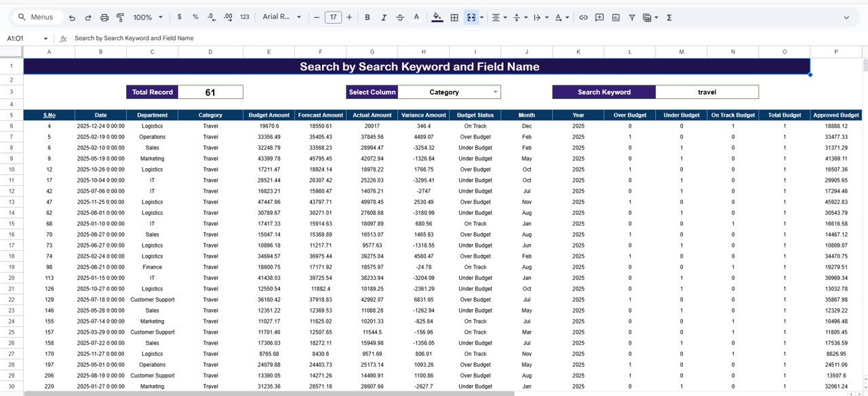Apply currency format with the dollar icon
The height and width of the screenshot is (396, 868).
coord(179,17)
